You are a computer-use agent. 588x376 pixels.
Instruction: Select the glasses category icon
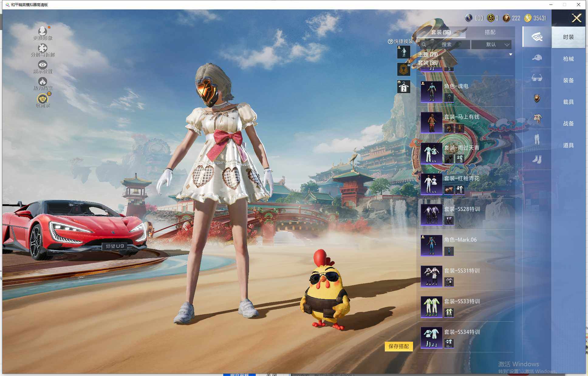(537, 78)
